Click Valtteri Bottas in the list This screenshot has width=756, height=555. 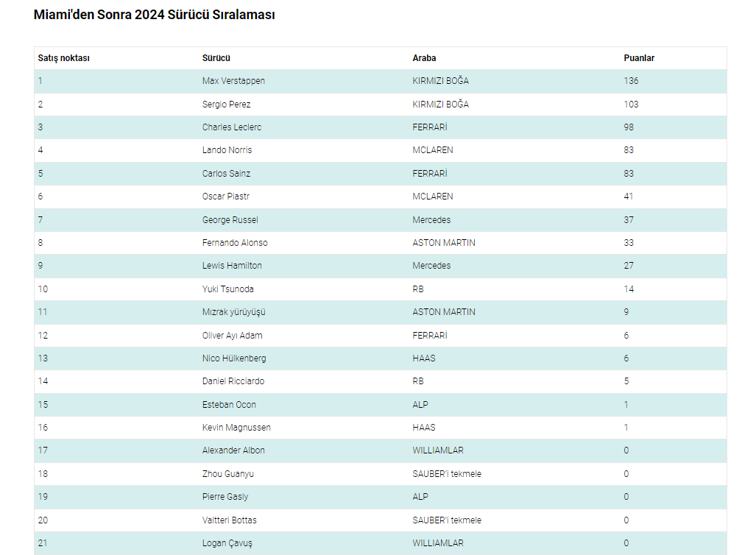point(229,520)
